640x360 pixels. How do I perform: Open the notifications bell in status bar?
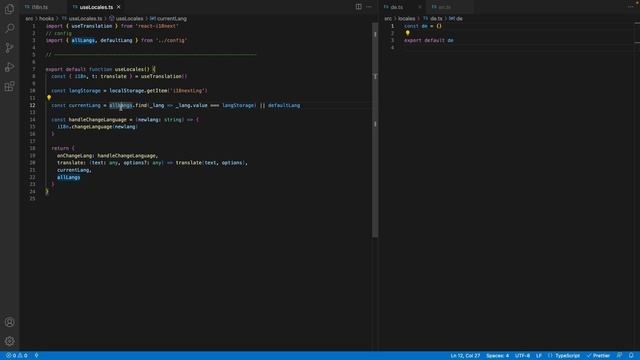pos(631,356)
